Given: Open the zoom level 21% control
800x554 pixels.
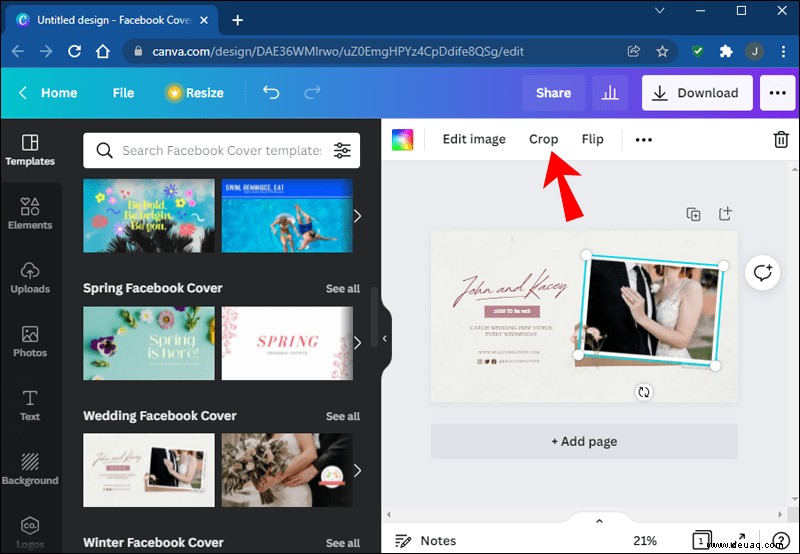Looking at the screenshot, I should [645, 541].
